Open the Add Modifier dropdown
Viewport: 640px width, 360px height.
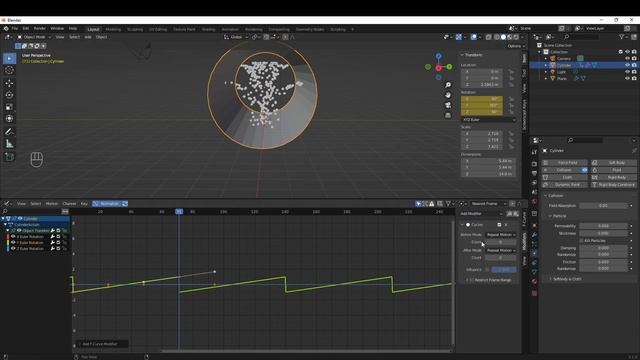pos(482,214)
